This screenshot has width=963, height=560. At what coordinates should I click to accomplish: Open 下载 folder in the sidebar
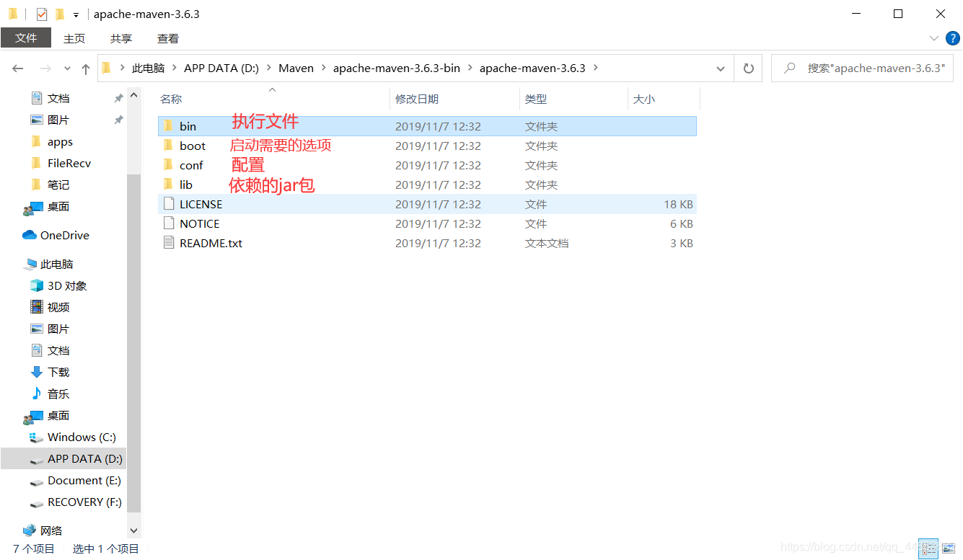point(58,372)
